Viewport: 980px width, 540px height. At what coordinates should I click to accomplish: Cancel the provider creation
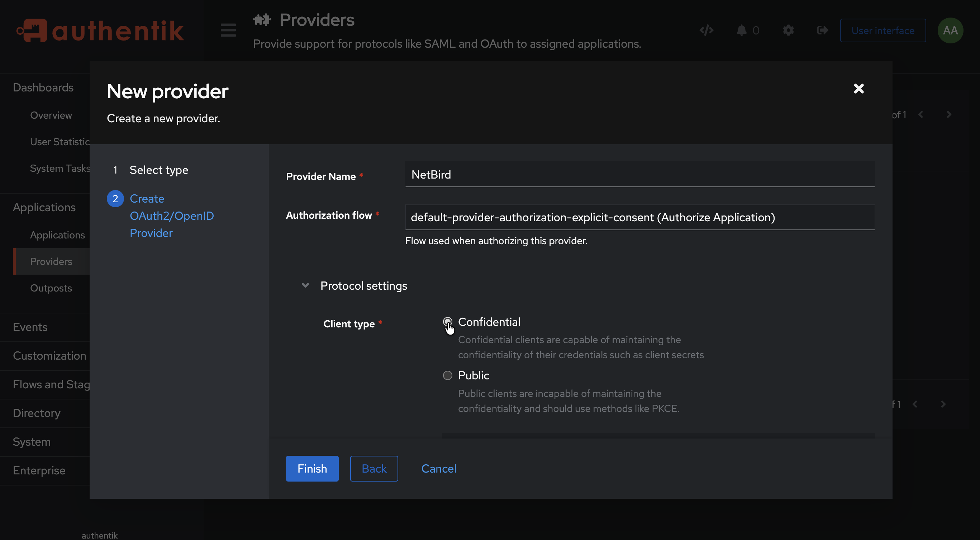439,468
